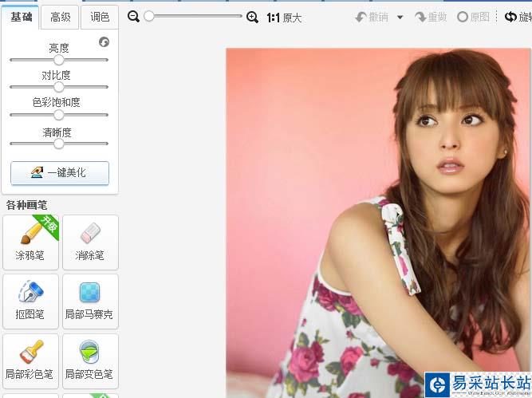Screen dimensions: 532x398
Task: Select the 局部变色笔 recolor bucket tool
Action: click(90, 361)
